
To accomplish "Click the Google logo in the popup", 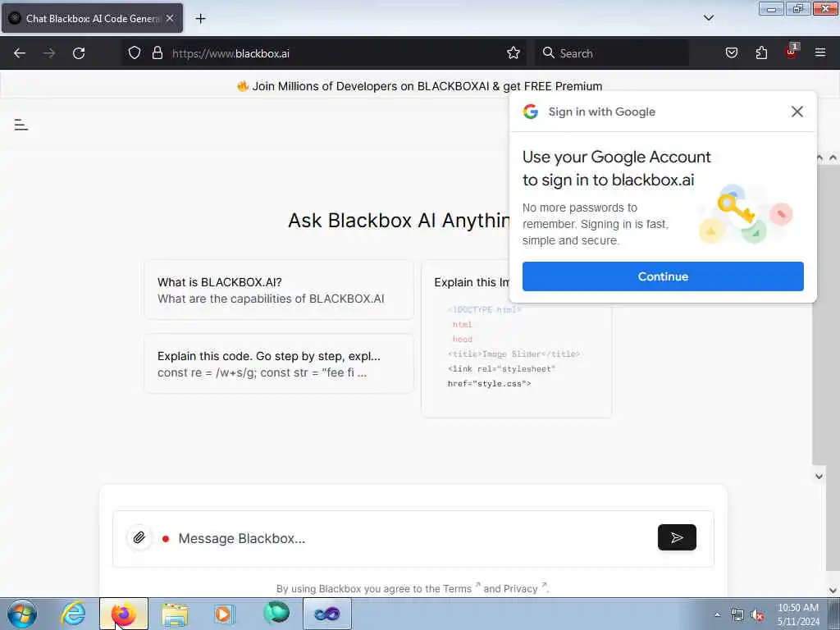I will coord(531,112).
